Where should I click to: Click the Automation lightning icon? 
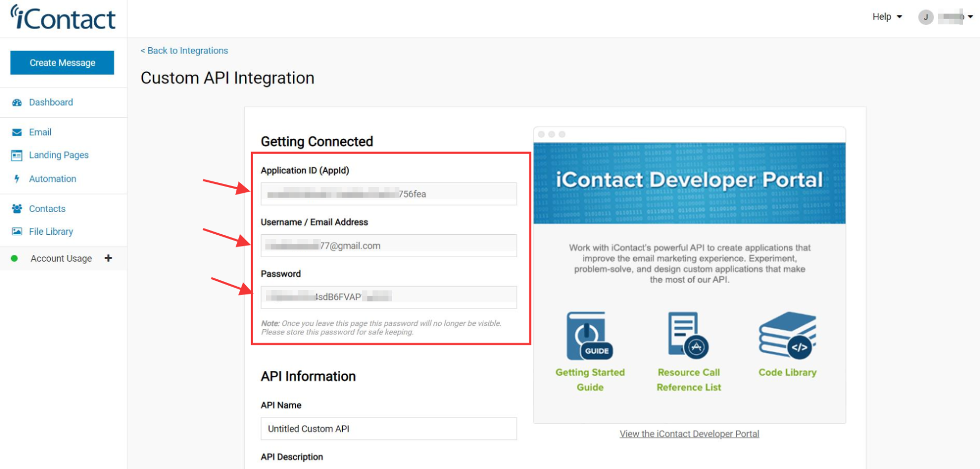coord(17,179)
